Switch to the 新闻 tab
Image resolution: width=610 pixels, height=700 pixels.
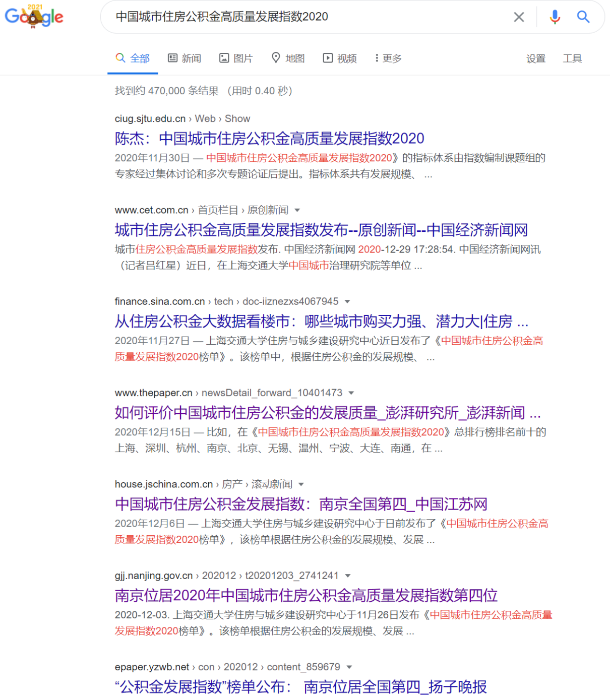coord(185,58)
